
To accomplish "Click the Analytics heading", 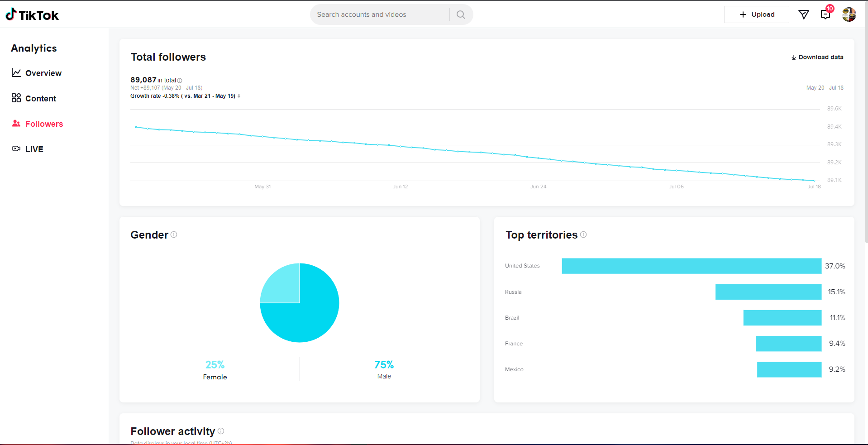I will tap(34, 48).
